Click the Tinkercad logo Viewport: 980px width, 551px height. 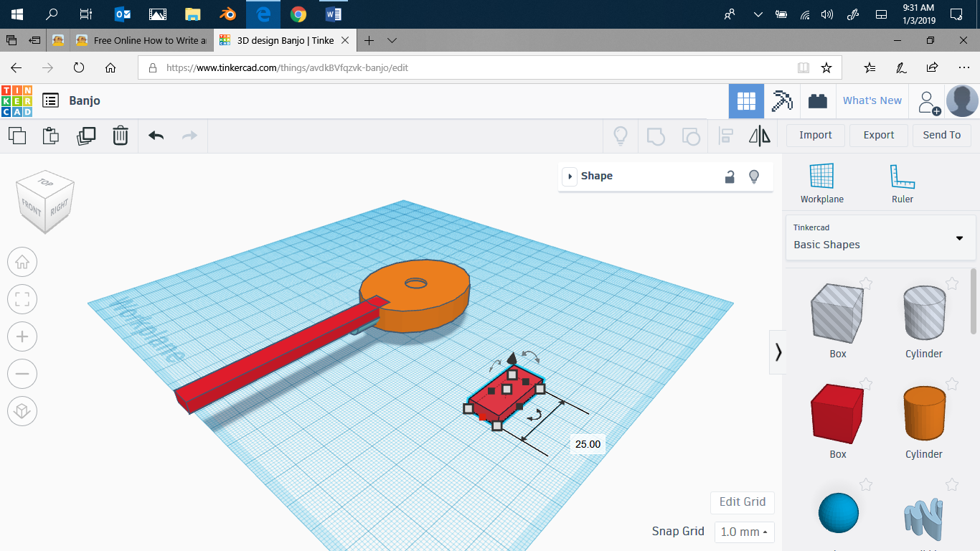pos(17,101)
